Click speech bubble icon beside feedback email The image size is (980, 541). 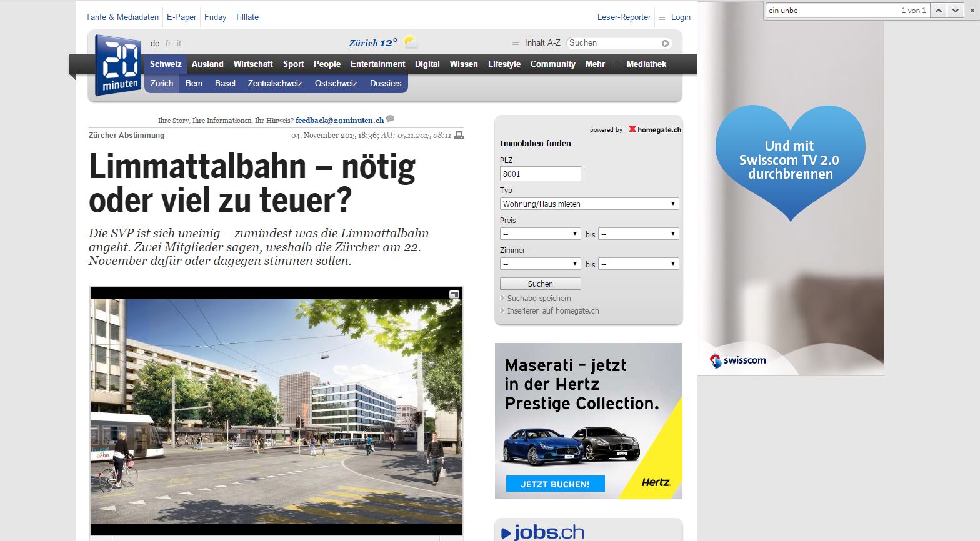[x=391, y=119]
